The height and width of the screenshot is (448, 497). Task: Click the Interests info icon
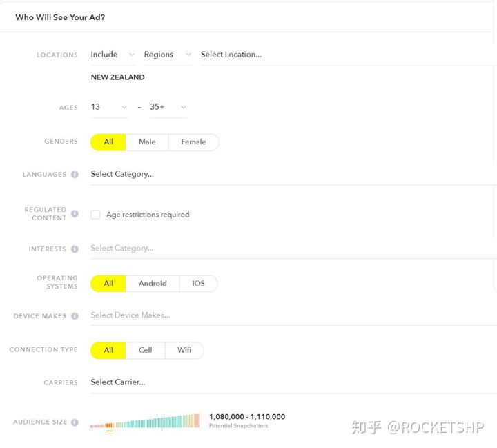tap(75, 249)
